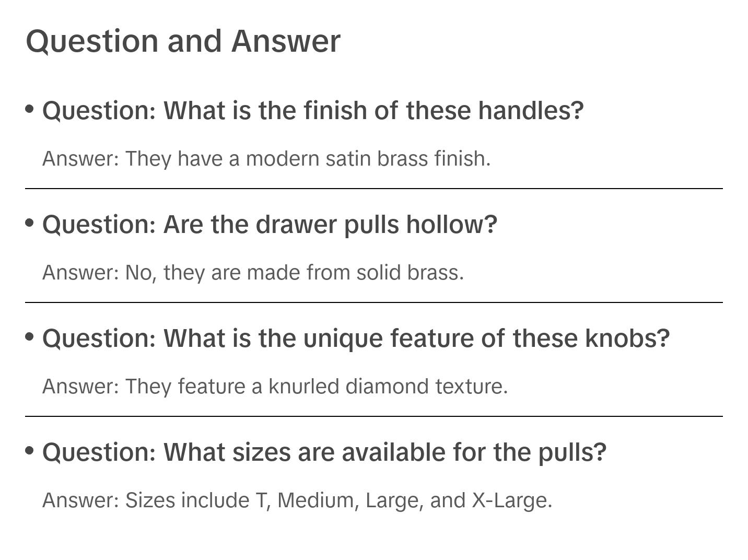748x560 pixels.
Task: Click the divider line below the solid brass answer
Action: coord(374,302)
